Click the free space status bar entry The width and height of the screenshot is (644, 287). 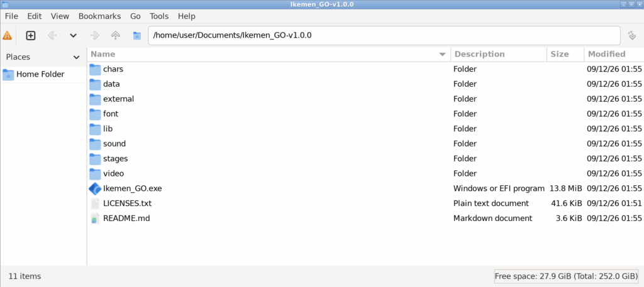point(566,276)
